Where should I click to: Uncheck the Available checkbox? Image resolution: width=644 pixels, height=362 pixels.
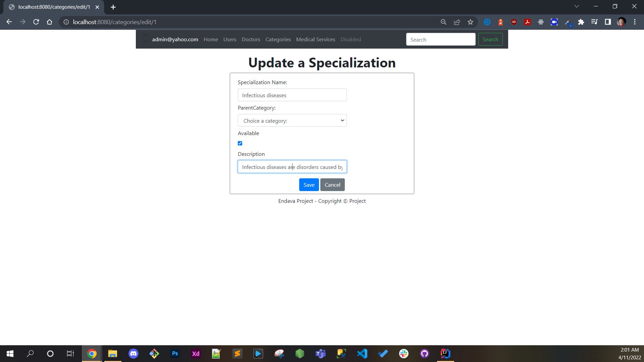click(240, 143)
